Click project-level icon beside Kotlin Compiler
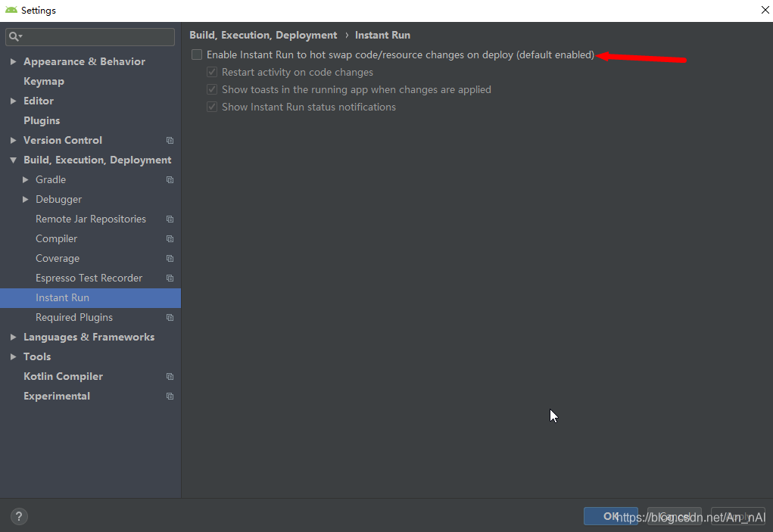The width and height of the screenshot is (773, 532). [170, 377]
